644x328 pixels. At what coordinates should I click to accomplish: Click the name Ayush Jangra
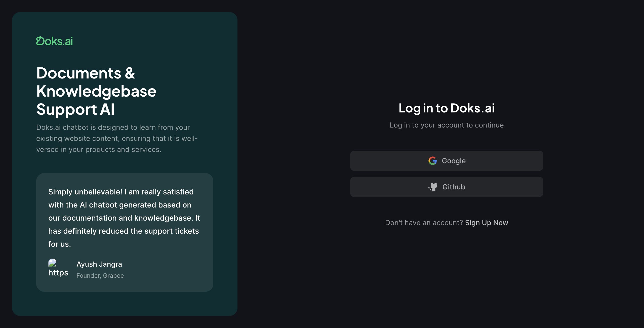pos(99,264)
